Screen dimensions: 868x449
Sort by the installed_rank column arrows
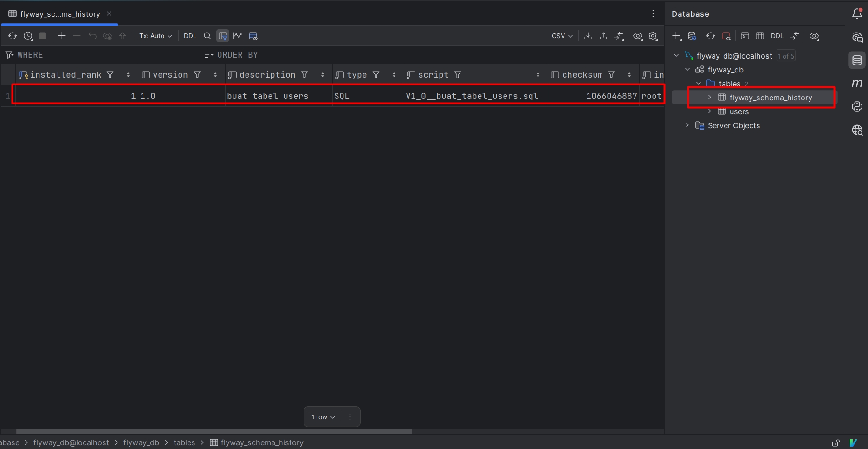click(x=128, y=75)
